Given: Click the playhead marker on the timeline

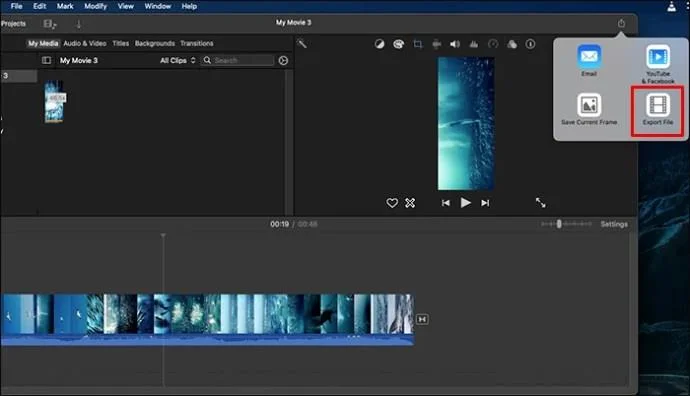Looking at the screenshot, I should tap(163, 236).
